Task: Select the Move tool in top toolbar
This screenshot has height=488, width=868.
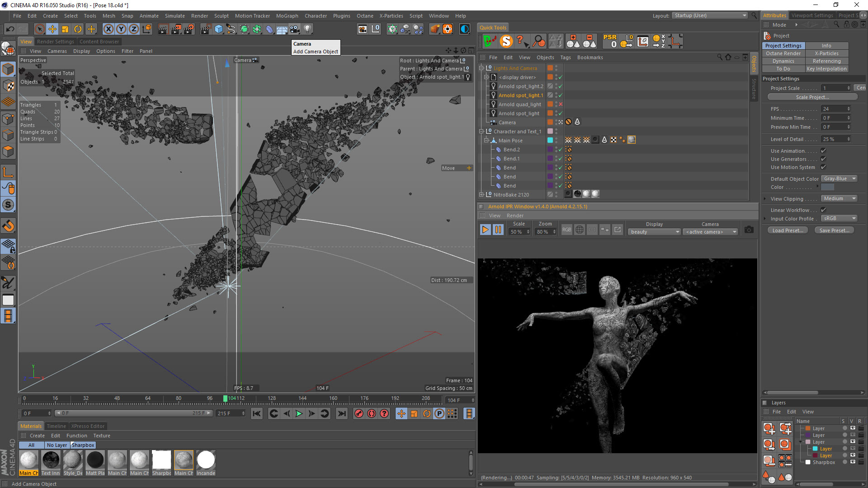Action: (52, 29)
